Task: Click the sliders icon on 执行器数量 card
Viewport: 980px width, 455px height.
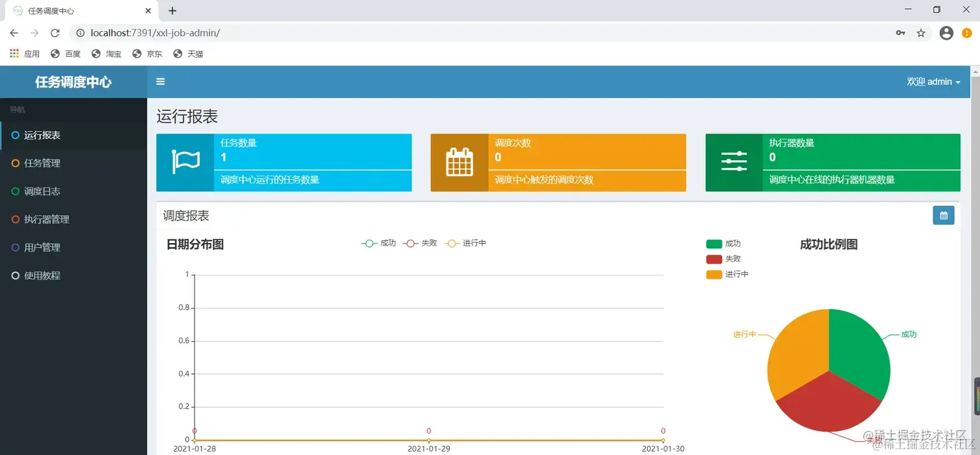Action: click(x=734, y=162)
